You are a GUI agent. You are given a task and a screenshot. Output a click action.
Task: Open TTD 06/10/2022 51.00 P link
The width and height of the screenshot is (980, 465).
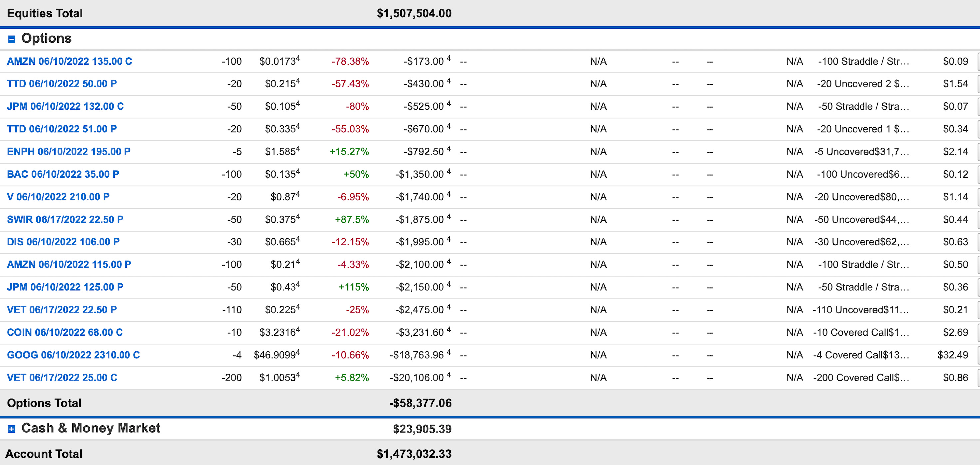(x=62, y=129)
